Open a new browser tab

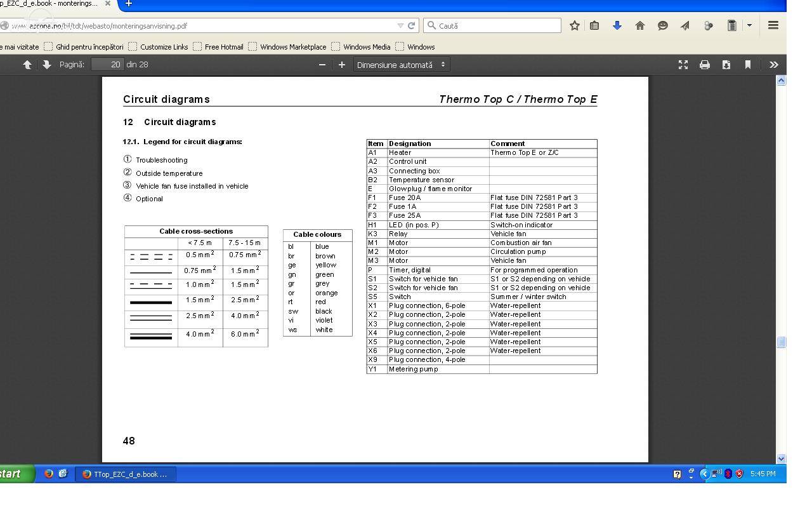(128, 4)
